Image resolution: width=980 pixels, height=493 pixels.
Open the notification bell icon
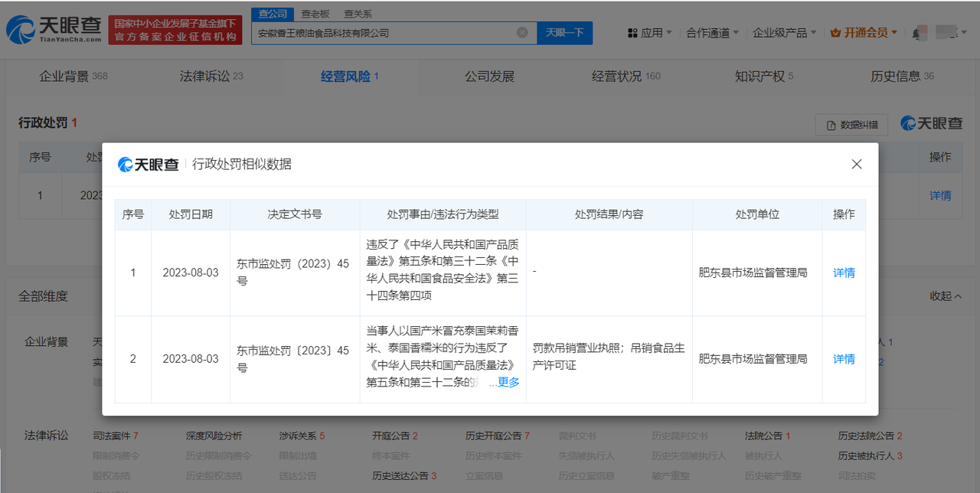(916, 34)
